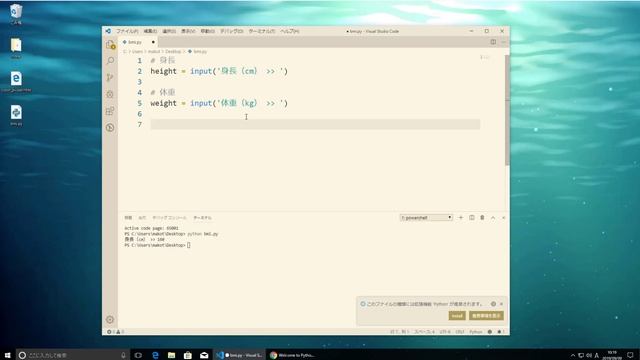
Task: Open the Source Control view
Action: (x=110, y=78)
